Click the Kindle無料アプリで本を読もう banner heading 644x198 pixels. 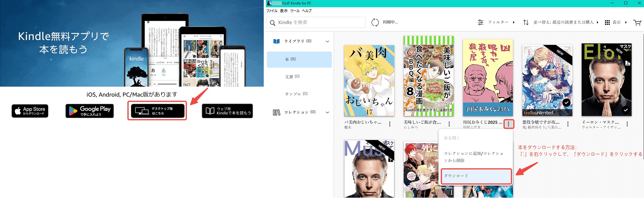pos(64,43)
